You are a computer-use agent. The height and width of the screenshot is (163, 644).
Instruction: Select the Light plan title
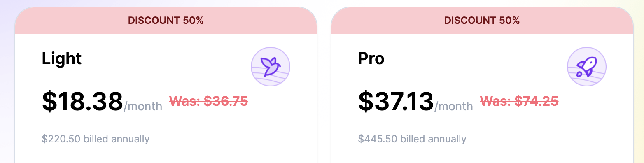click(62, 59)
